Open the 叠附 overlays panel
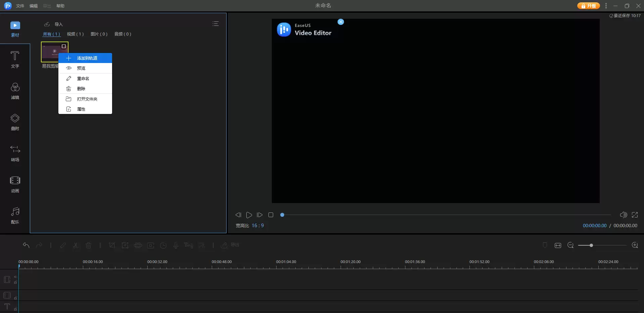 coord(15,122)
